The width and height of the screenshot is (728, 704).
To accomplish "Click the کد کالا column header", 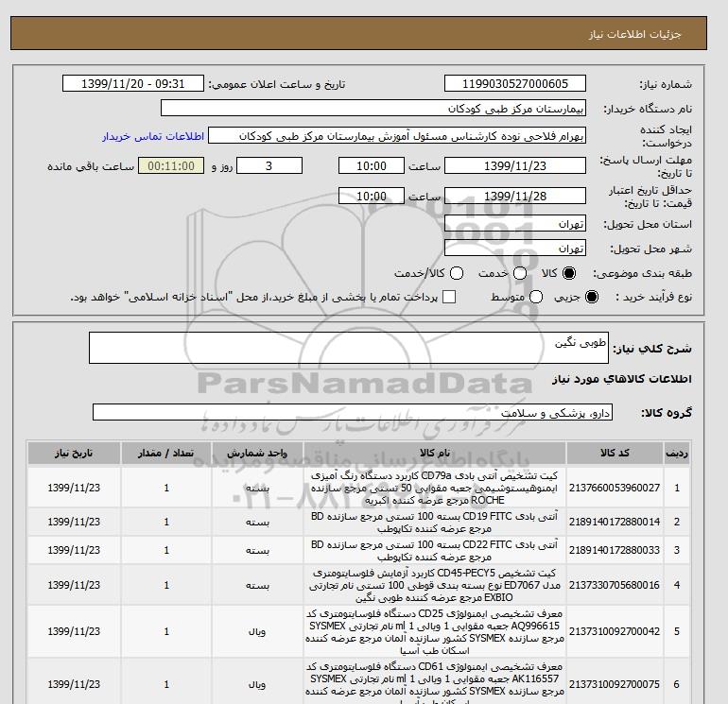I will 615,453.
